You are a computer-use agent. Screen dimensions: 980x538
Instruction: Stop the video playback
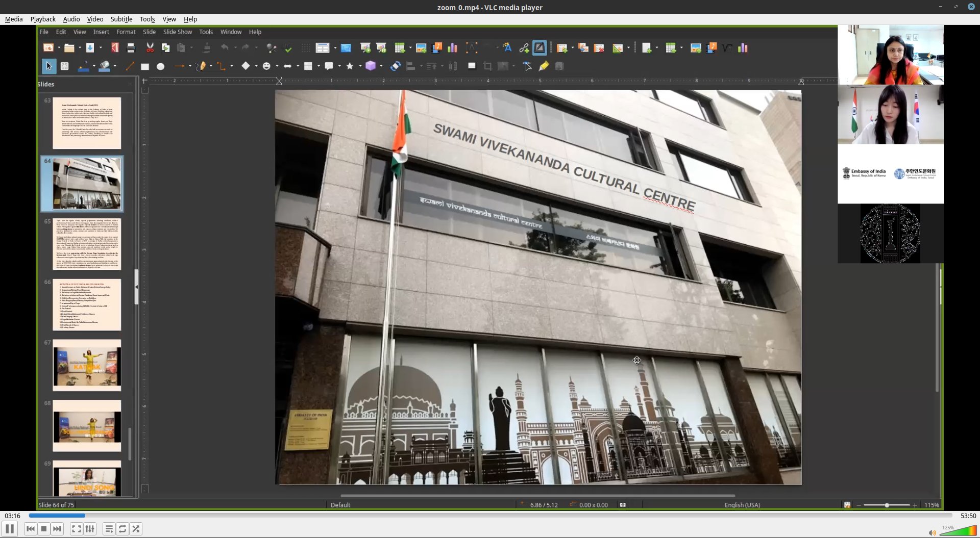44,529
